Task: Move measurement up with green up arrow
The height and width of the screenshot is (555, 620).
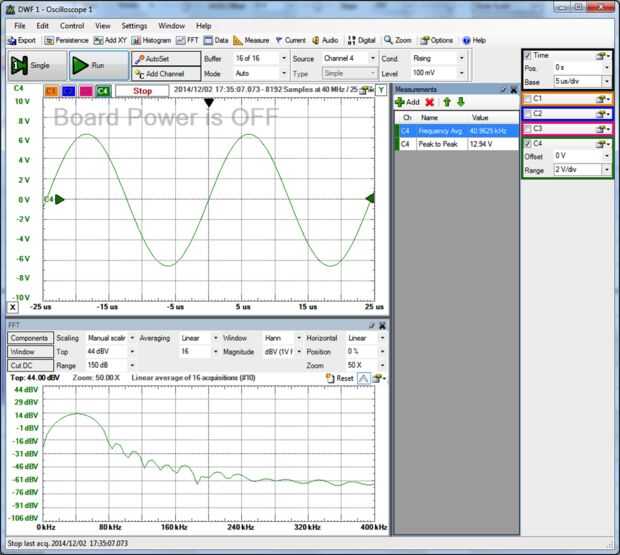Action: tap(446, 102)
